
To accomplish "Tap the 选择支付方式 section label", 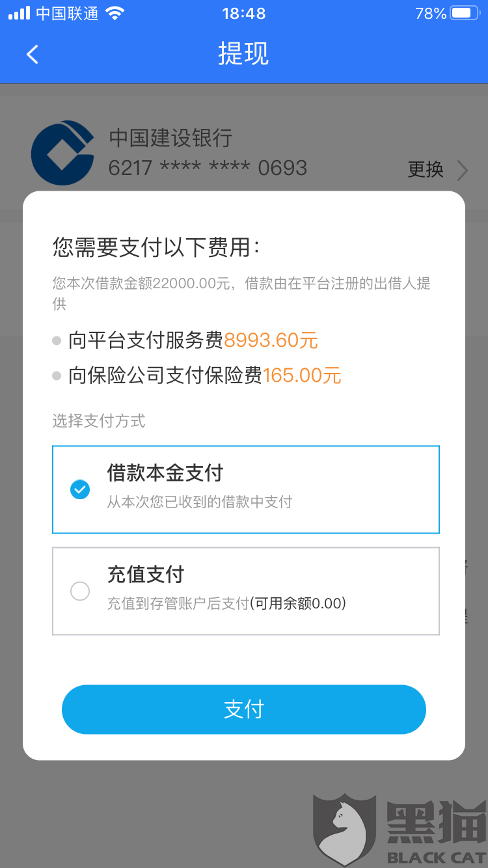I will (99, 421).
